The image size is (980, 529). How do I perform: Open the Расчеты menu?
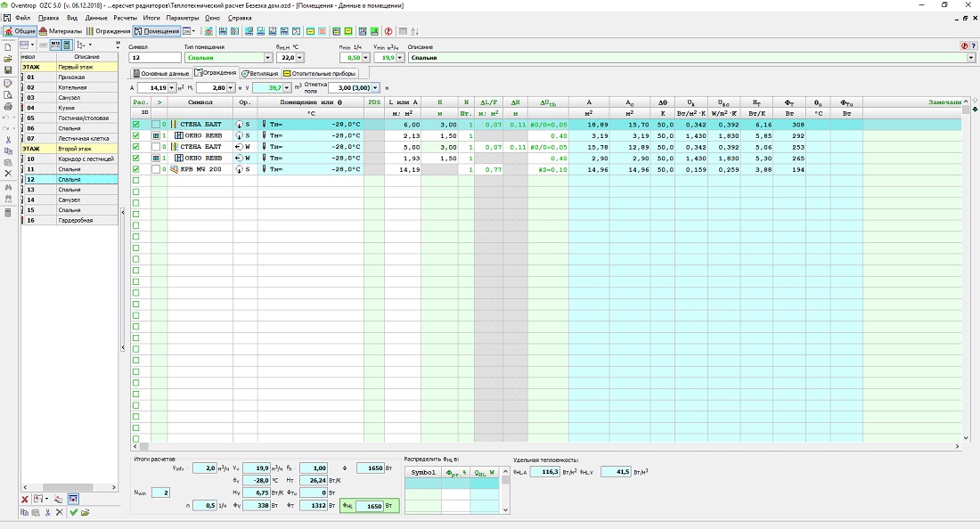click(125, 18)
